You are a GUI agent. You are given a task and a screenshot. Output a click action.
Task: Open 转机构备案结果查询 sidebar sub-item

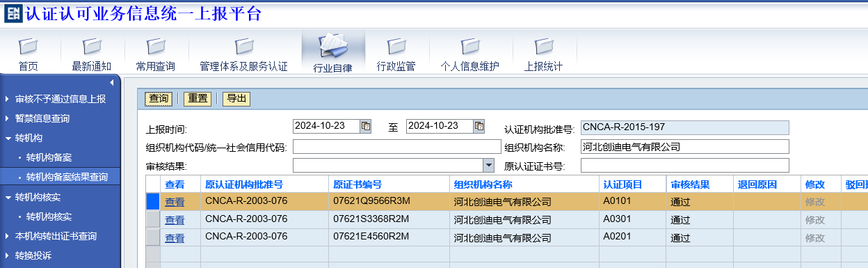click(67, 177)
